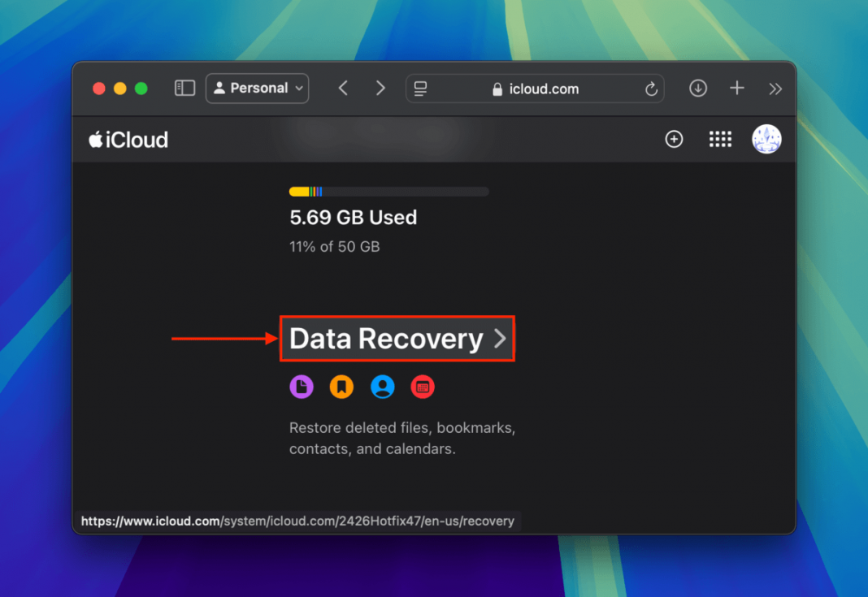This screenshot has width=868, height=597.
Task: Open the Personal profile dropdown
Action: point(257,88)
